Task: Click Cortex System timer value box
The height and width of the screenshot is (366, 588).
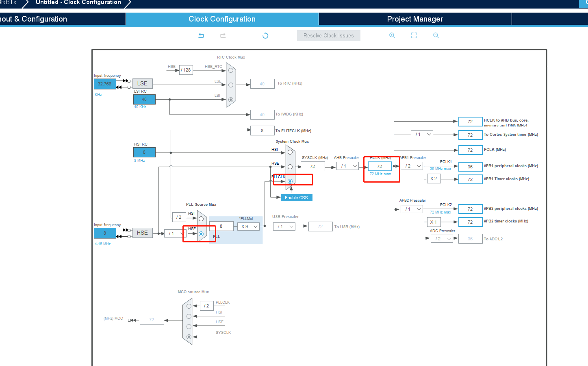Action: coord(470,135)
